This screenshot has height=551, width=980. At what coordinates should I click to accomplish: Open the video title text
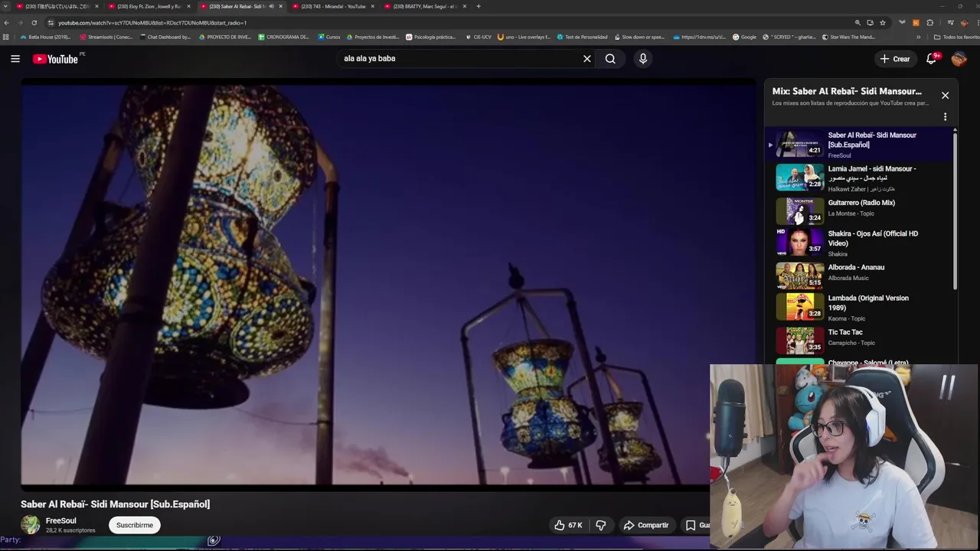click(x=115, y=504)
